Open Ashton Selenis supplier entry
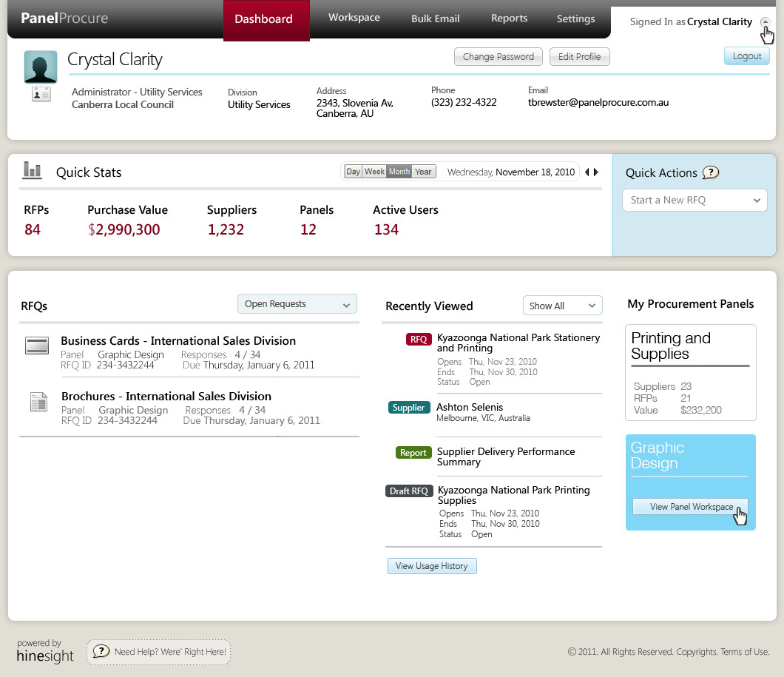The height and width of the screenshot is (677, 784). [x=470, y=408]
